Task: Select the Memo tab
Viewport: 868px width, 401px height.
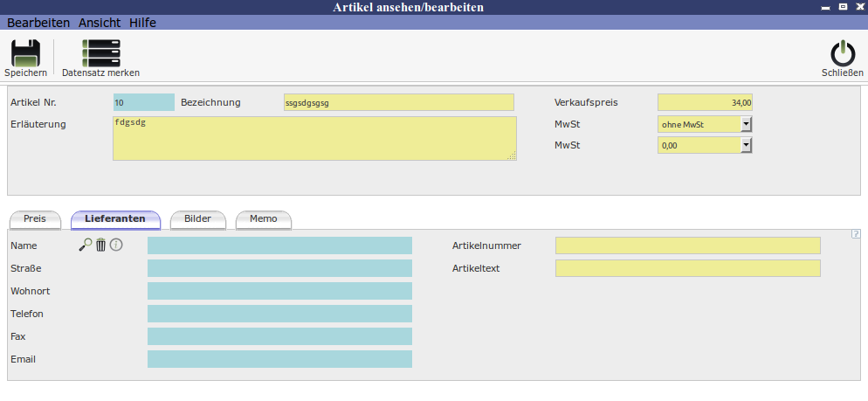Action: (263, 218)
